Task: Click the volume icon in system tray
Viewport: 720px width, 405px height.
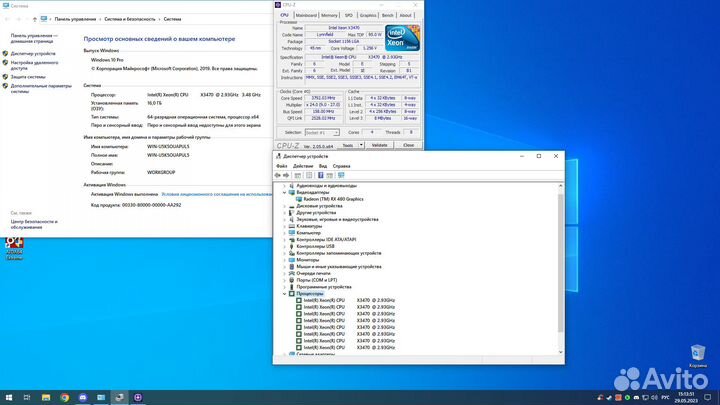Action: 654,397
